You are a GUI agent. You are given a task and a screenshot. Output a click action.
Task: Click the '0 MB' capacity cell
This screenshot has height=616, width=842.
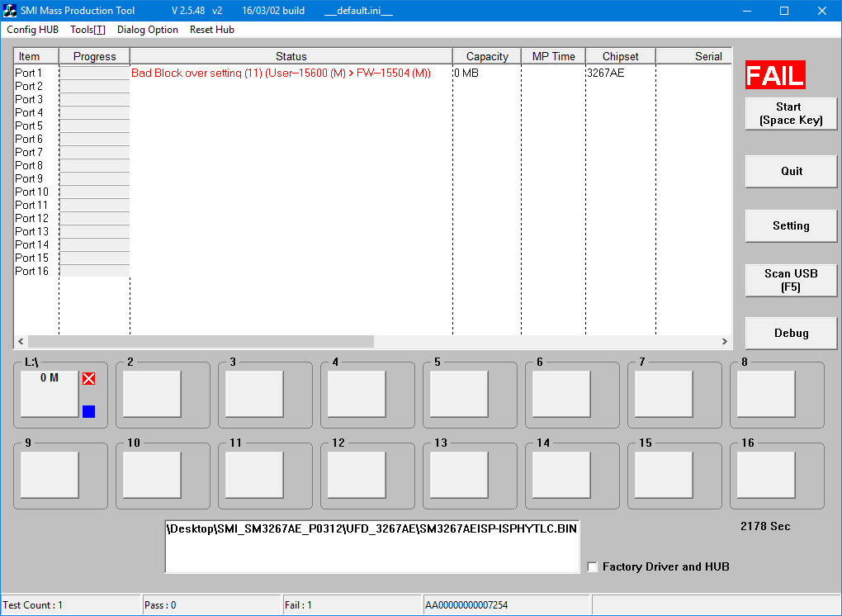[x=466, y=73]
